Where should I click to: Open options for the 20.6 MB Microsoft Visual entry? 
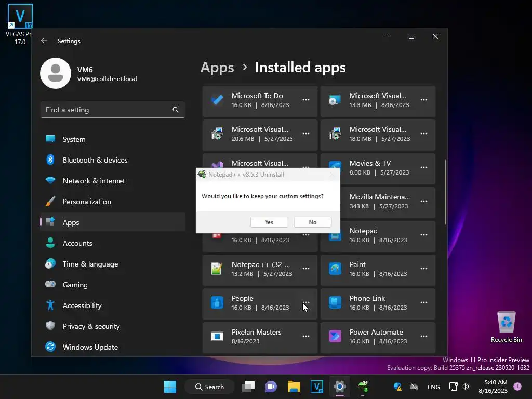point(305,134)
